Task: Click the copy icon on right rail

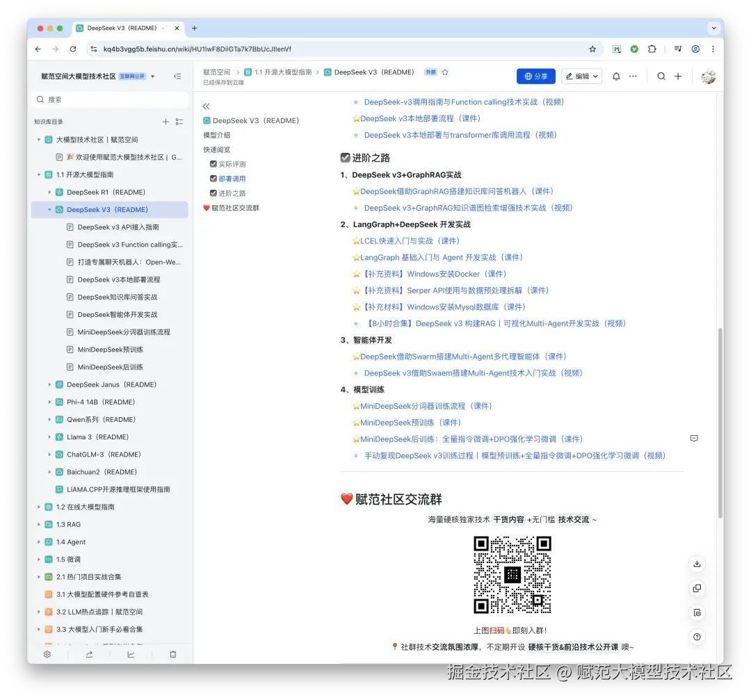Action: click(x=697, y=588)
